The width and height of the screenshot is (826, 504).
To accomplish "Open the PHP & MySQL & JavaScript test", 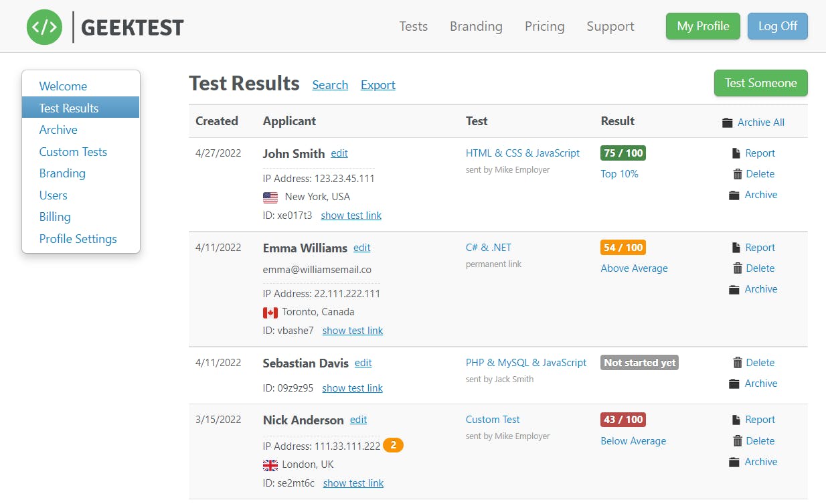I will coord(525,363).
